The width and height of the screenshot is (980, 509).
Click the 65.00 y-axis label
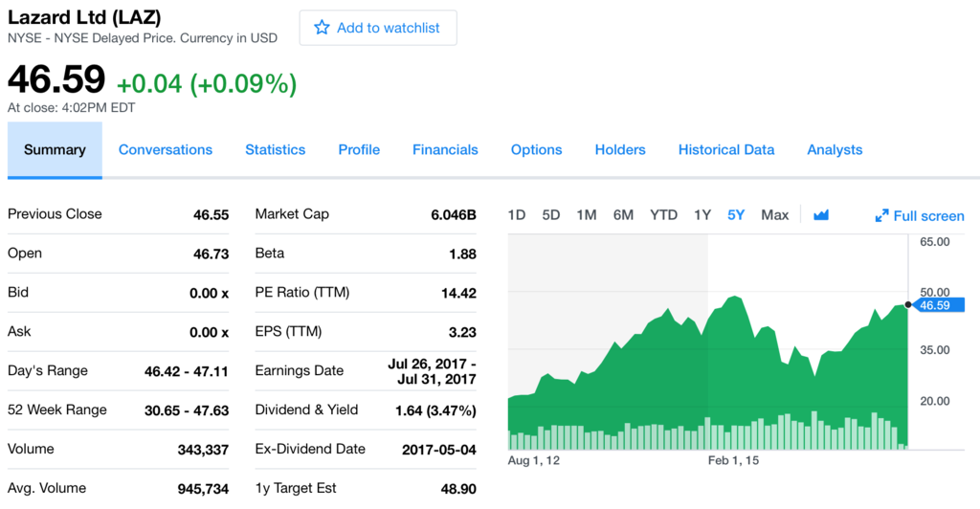point(934,242)
